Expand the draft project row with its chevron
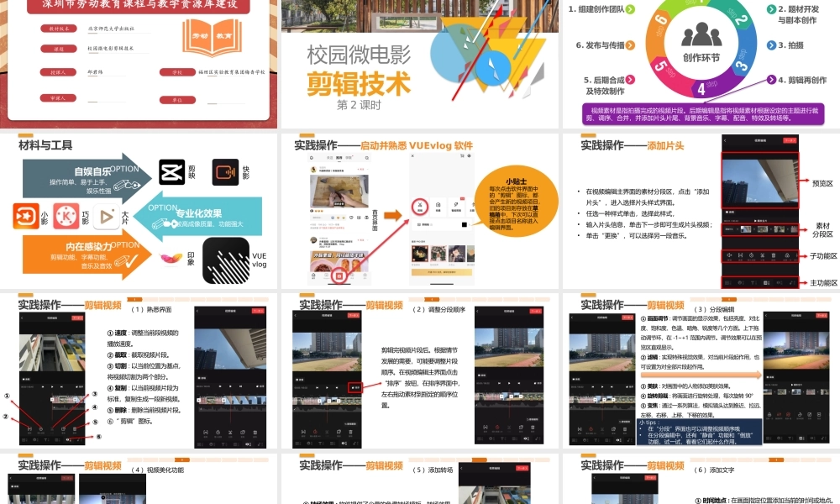The image size is (840, 504). [470, 225]
